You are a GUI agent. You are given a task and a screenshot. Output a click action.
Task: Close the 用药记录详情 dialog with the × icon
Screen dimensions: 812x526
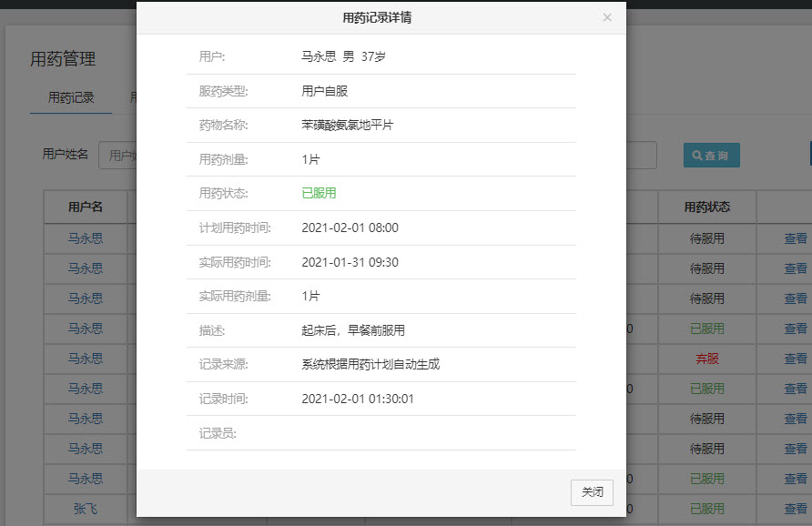click(607, 17)
